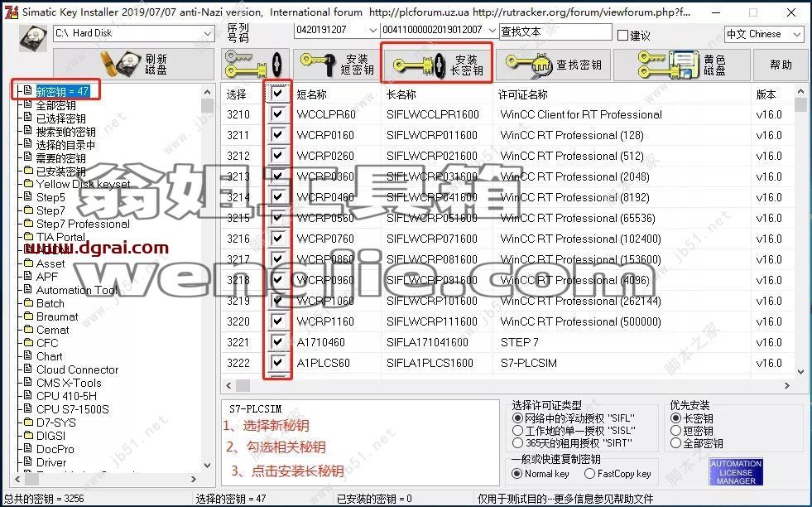Click the hard disk drive icon
This screenshot has height=507, width=812.
[x=34, y=37]
